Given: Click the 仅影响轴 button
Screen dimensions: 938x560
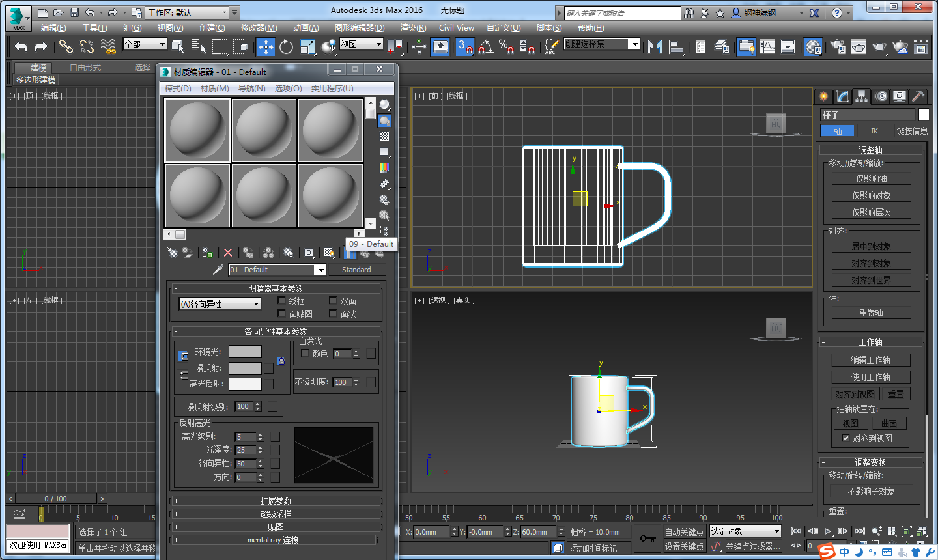Looking at the screenshot, I should tap(871, 178).
